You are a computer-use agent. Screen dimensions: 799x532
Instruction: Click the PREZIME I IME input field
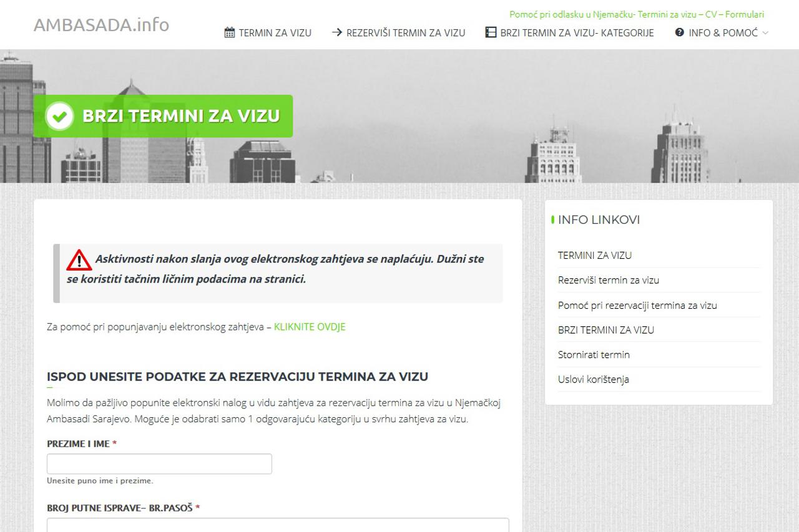(159, 463)
